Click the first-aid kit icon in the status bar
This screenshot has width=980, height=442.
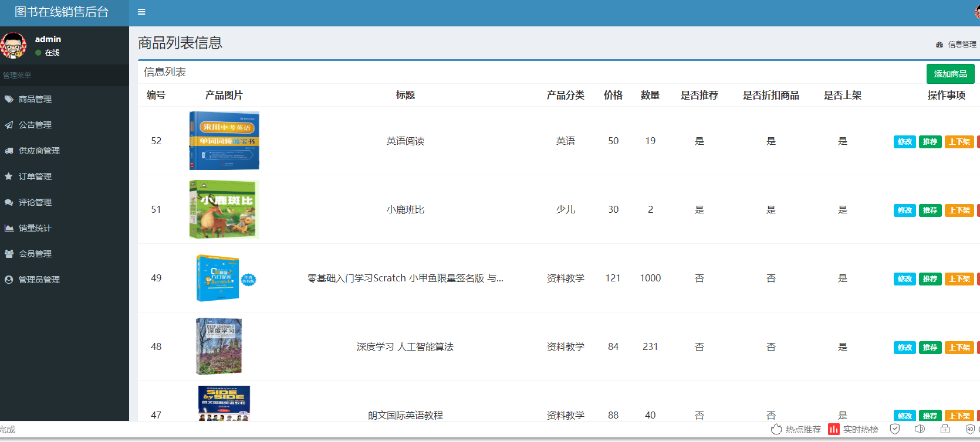pos(945,429)
